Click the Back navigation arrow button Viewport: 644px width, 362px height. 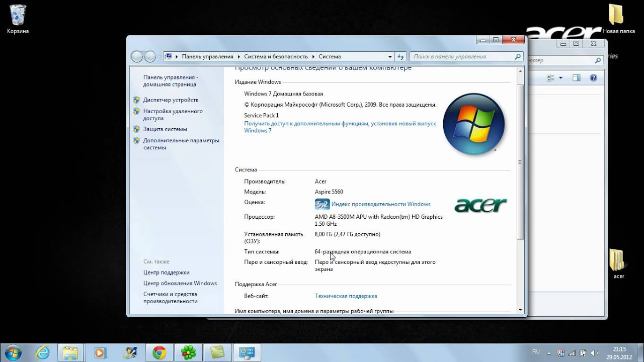coord(137,57)
